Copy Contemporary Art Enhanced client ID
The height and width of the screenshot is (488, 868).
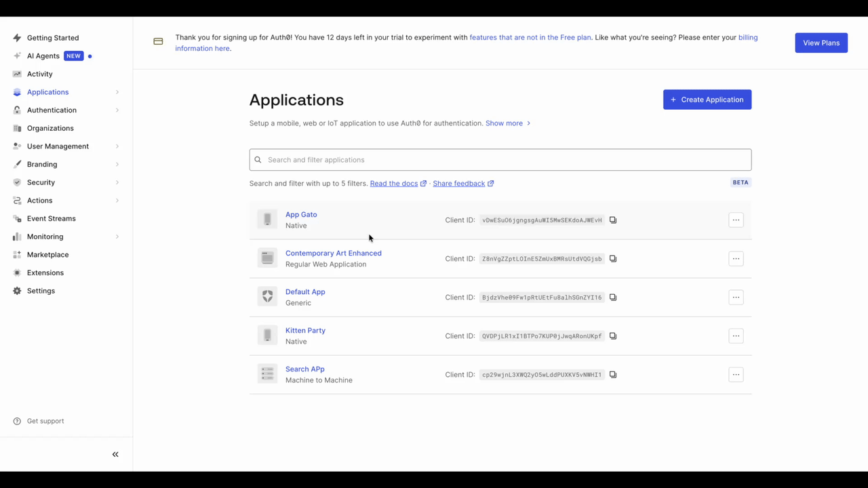[x=613, y=259]
